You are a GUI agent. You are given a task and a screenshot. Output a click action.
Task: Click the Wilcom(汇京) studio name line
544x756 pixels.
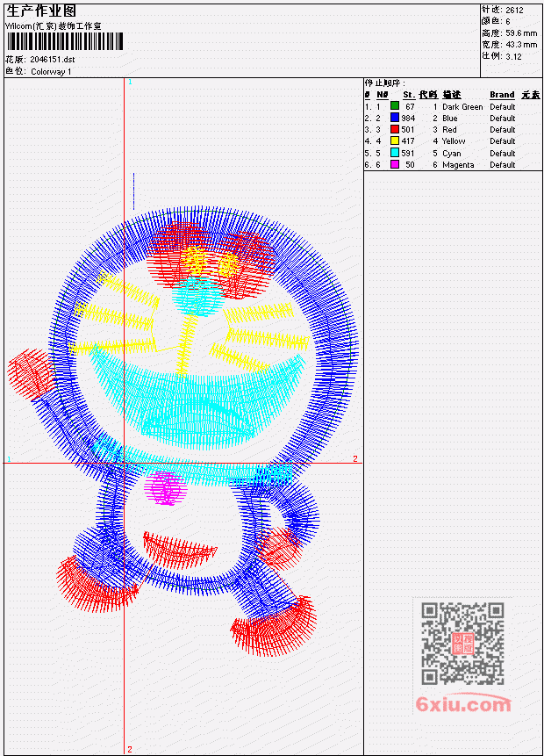pos(54,26)
